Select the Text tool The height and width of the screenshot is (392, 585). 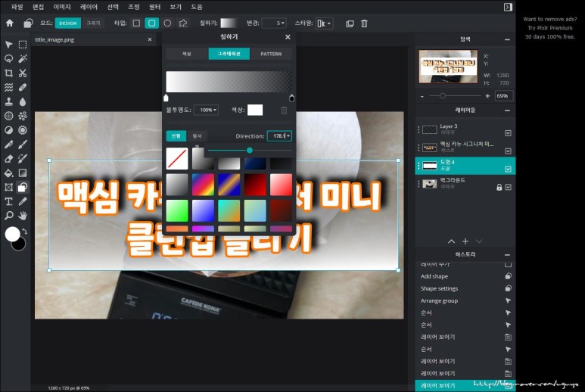point(8,201)
